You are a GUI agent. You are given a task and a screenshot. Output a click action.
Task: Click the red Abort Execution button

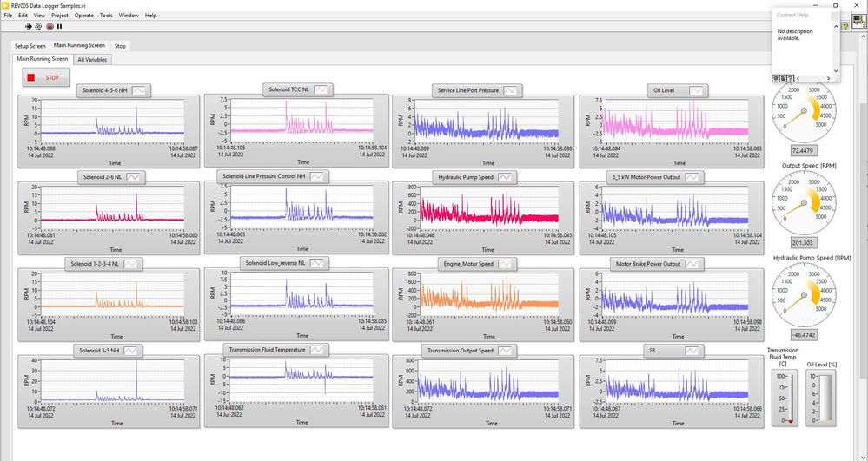pos(50,26)
